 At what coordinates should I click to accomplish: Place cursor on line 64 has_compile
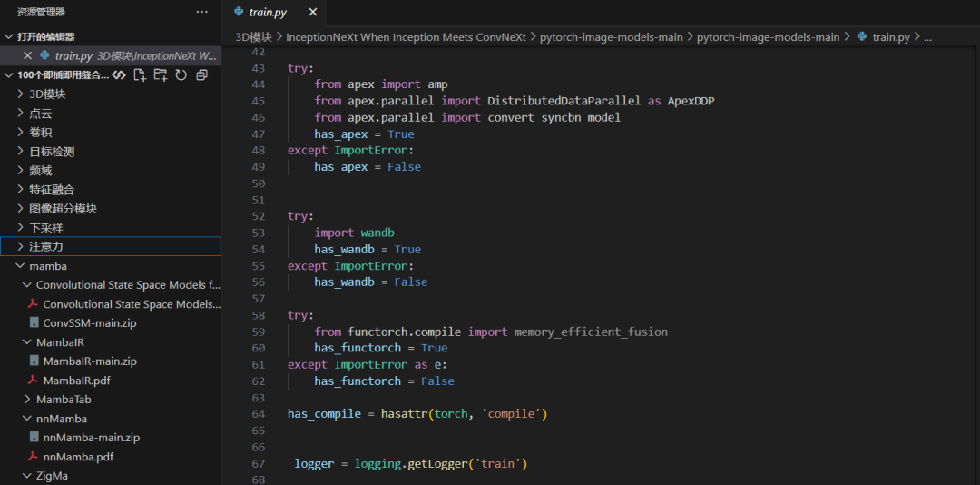(324, 413)
